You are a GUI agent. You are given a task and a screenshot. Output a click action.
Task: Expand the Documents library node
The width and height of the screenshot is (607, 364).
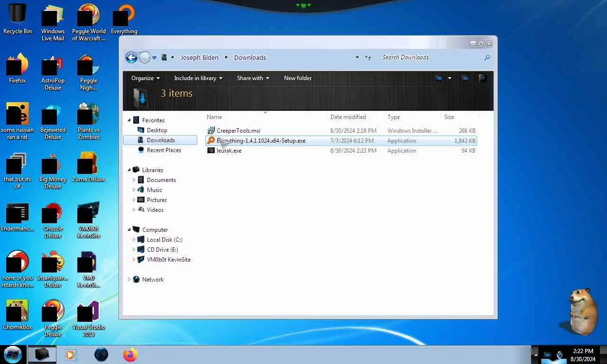pyautogui.click(x=134, y=180)
